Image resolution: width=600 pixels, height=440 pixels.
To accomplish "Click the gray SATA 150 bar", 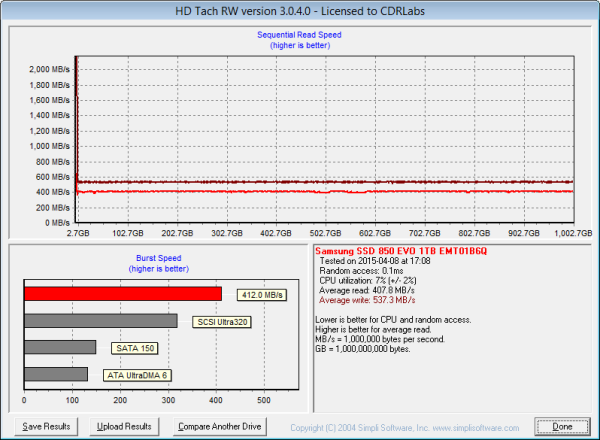I will [60, 347].
